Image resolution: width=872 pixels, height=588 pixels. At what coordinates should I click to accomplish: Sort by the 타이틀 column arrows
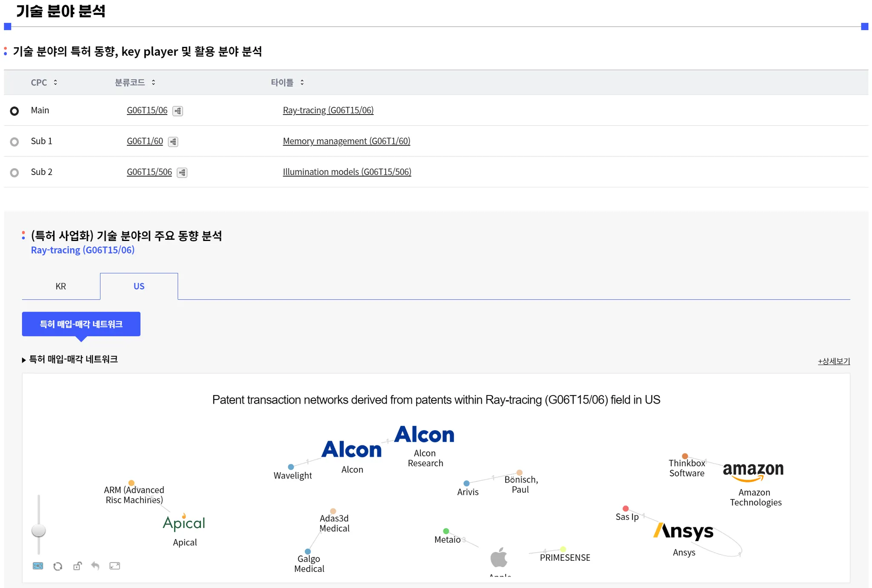tap(302, 83)
